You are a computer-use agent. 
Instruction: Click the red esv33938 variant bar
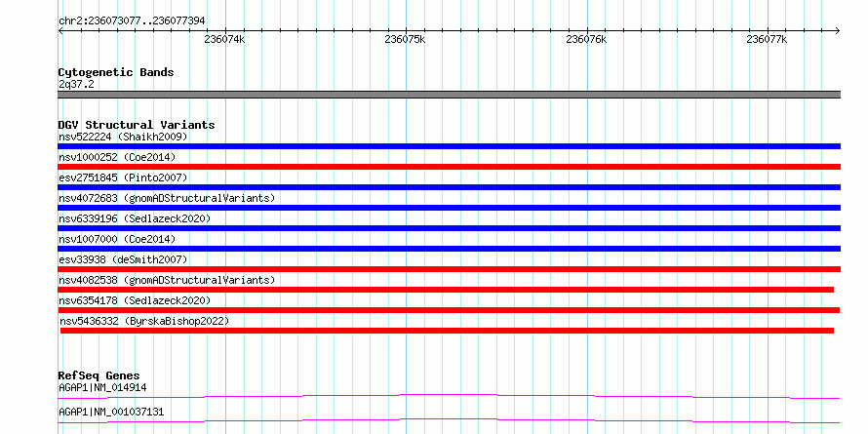(x=449, y=269)
